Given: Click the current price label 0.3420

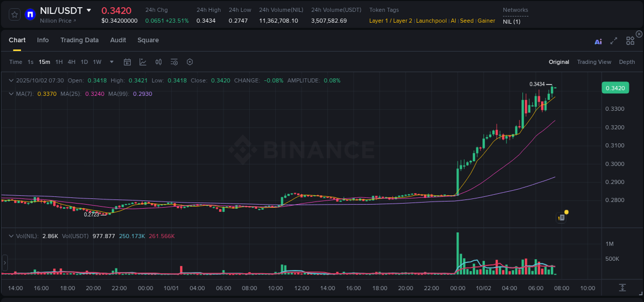Looking at the screenshot, I should (615, 88).
